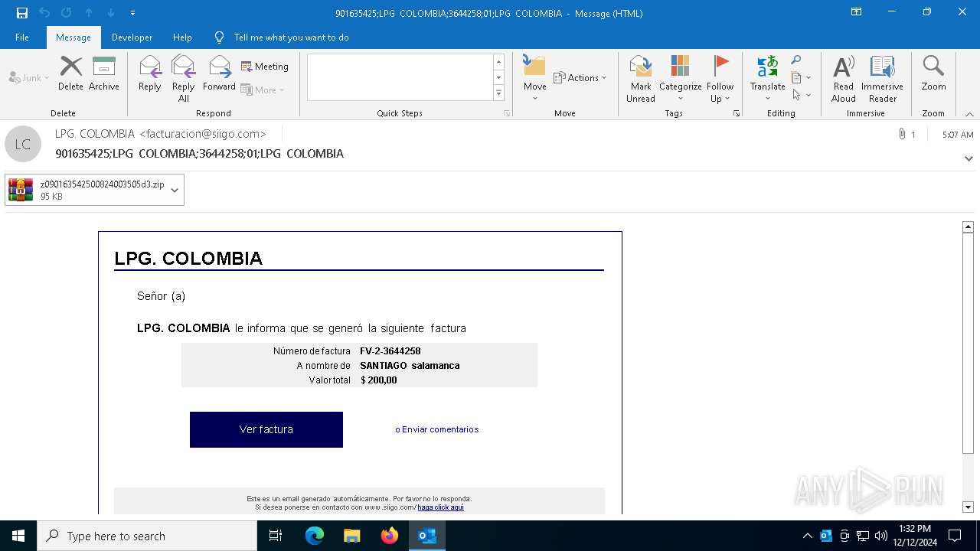
Task: Open the attachment dropdown arrow
Action: (x=175, y=191)
